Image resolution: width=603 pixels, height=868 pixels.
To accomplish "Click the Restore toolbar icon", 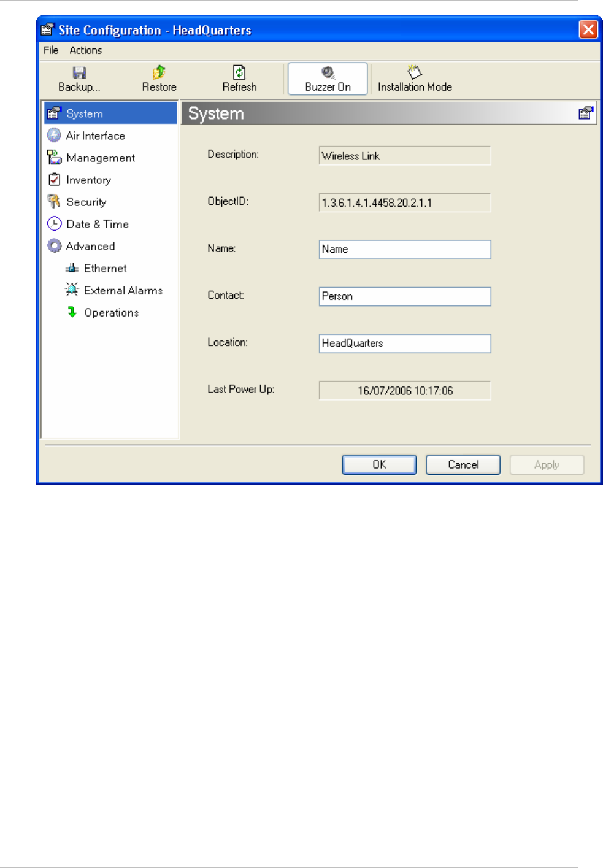I will (x=159, y=72).
